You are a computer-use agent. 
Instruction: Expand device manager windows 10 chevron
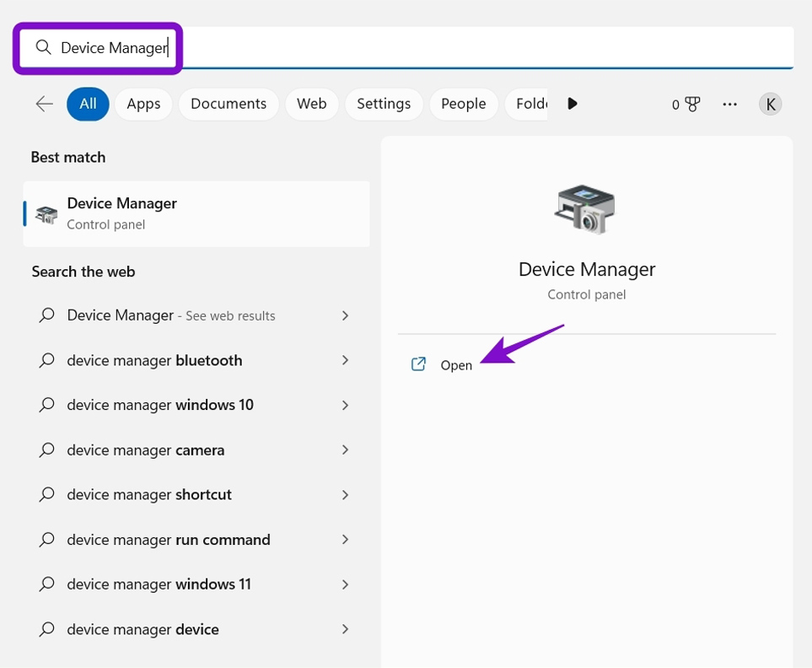pos(345,405)
